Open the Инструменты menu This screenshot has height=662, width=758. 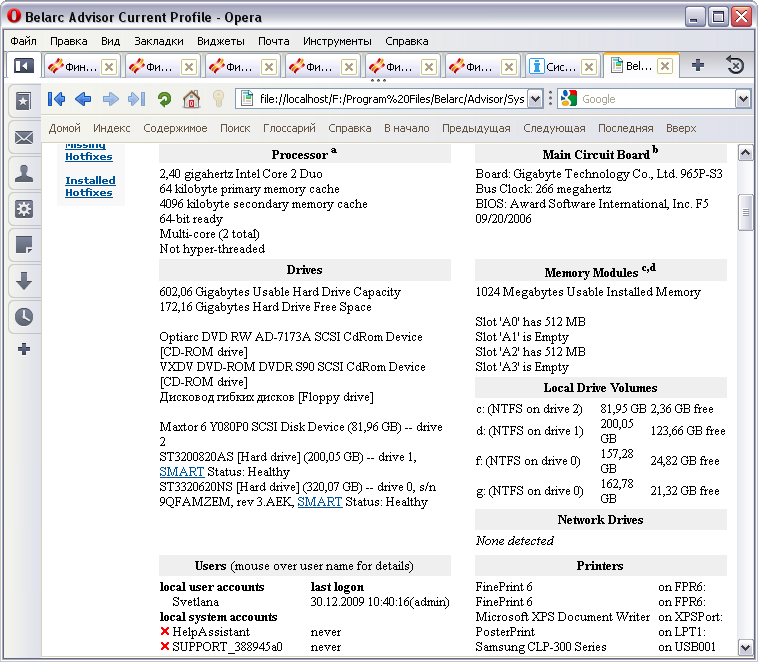coord(337,41)
